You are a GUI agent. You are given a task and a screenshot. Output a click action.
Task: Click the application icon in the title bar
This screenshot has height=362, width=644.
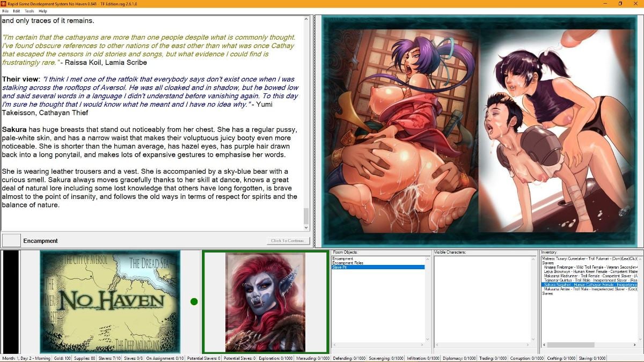(5, 3)
